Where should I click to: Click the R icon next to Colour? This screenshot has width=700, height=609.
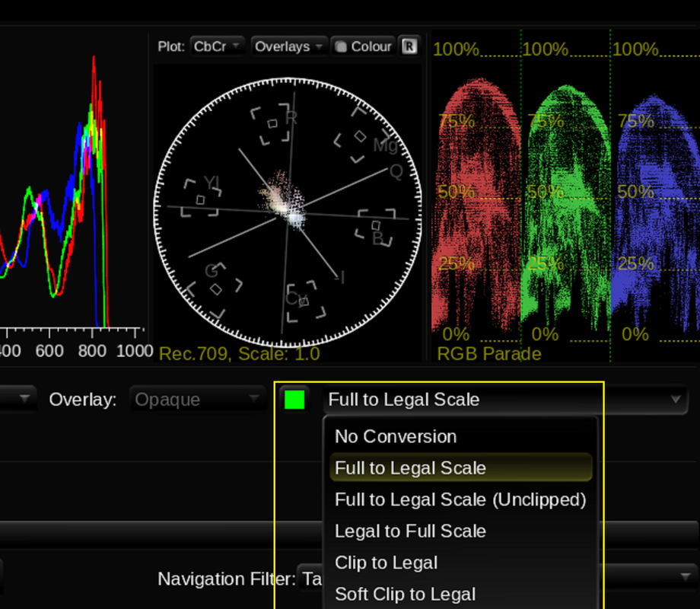coord(409,46)
